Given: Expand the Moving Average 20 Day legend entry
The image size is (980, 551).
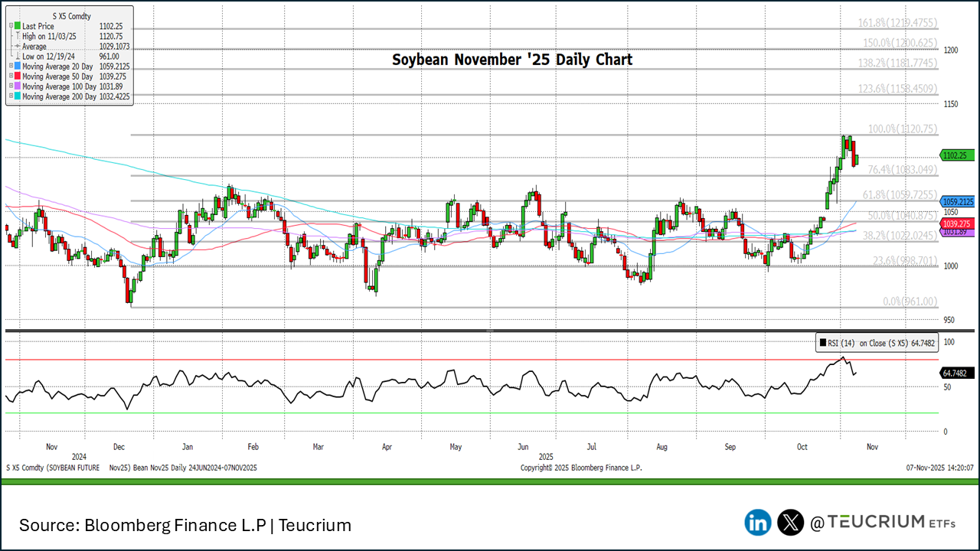Looking at the screenshot, I should 11,66.
